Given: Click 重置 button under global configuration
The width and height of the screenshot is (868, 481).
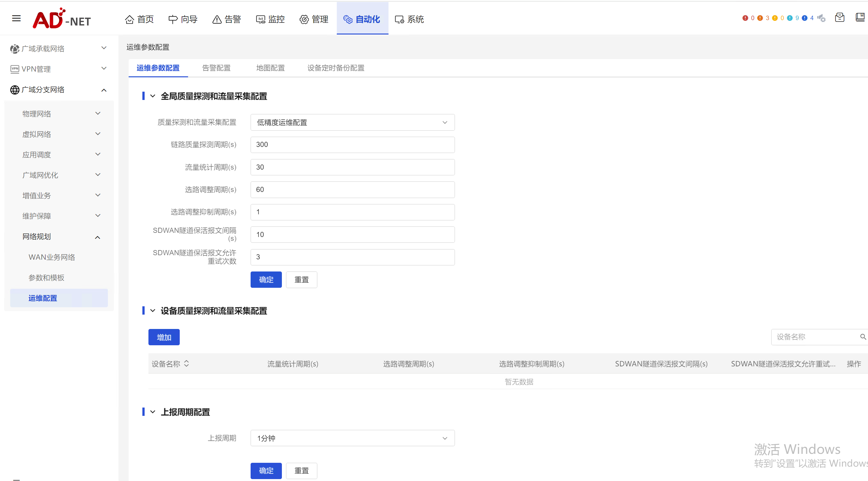Looking at the screenshot, I should point(301,279).
